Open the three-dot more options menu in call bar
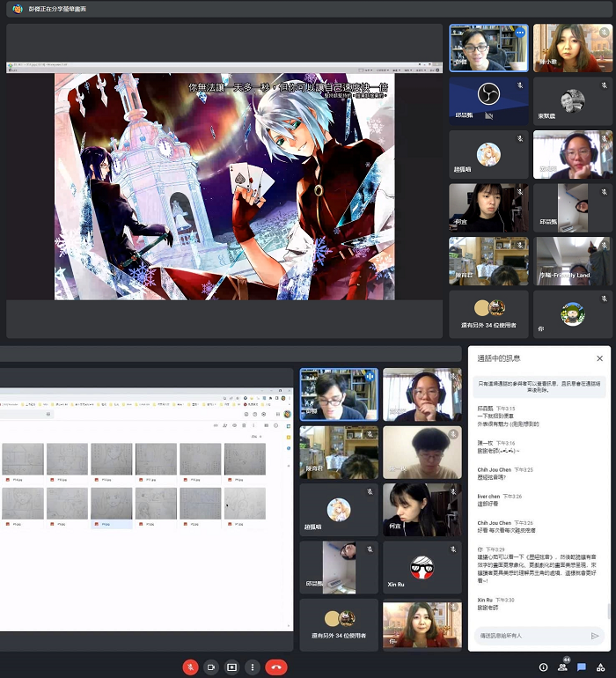616x678 pixels. pos(253,667)
